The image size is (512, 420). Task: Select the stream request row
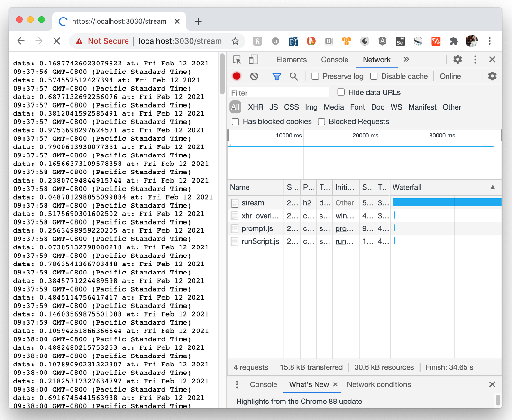pos(253,203)
